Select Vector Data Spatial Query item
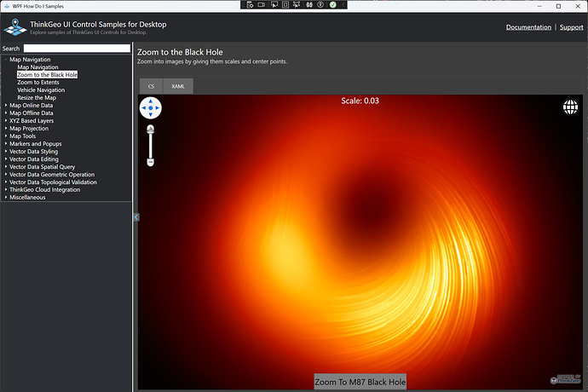Screen dimensions: 588x392 43,167
